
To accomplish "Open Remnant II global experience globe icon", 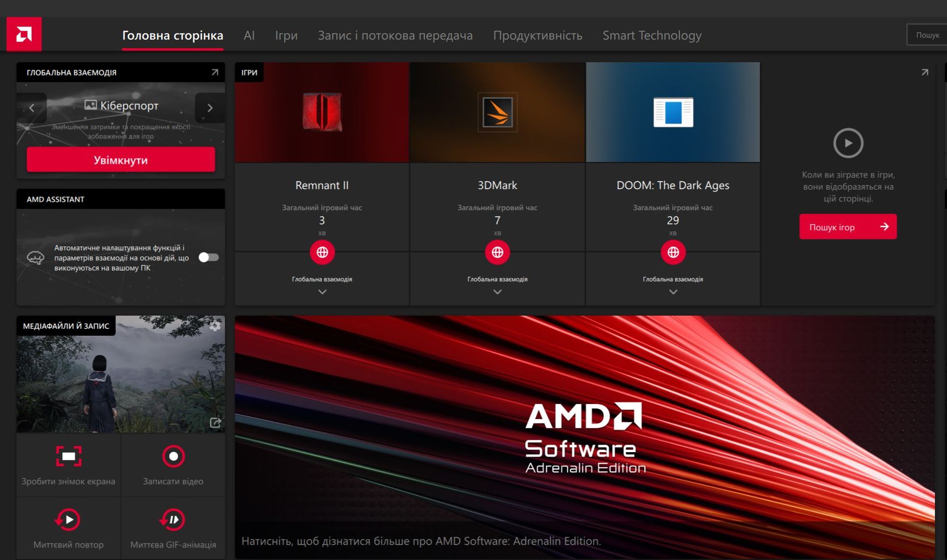I will coord(322,252).
